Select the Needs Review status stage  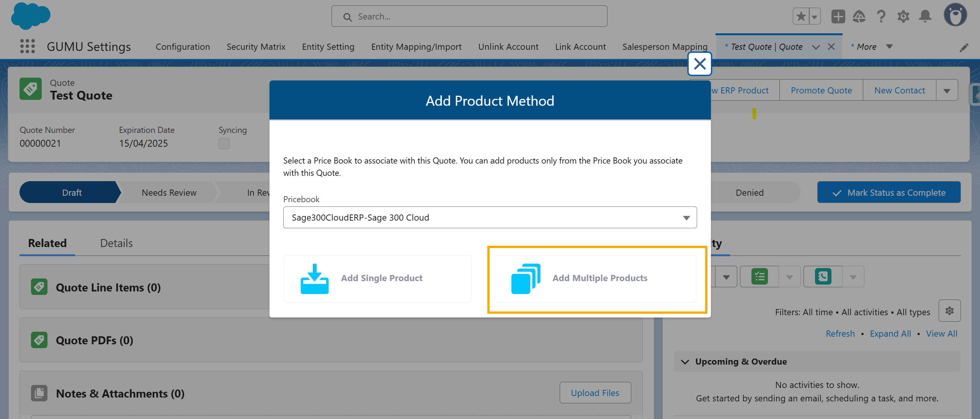169,192
